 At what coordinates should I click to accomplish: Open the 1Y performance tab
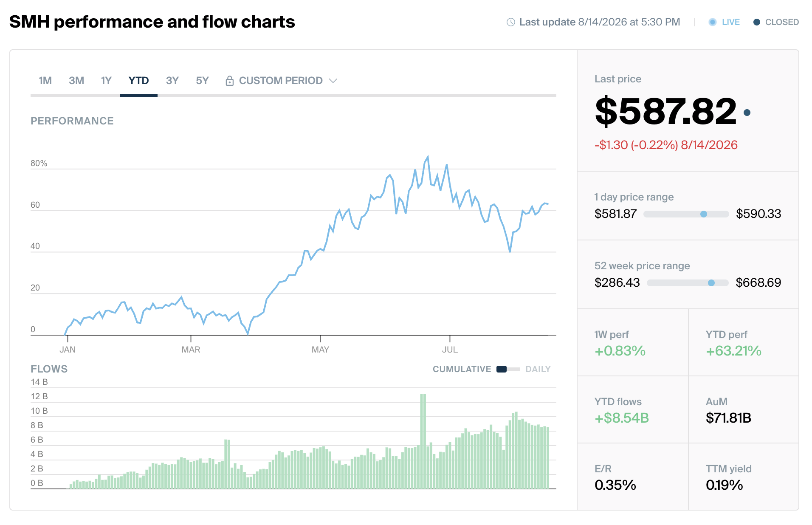(106, 81)
